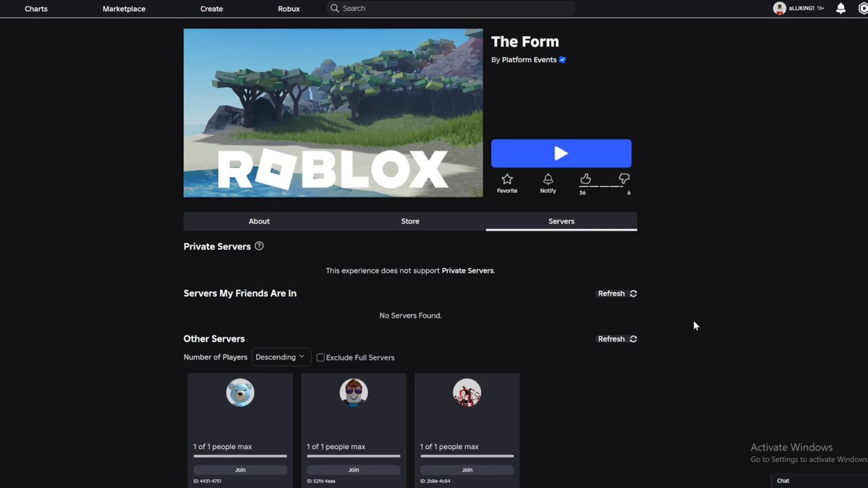Open the Platform Events creator link
868x488 pixels.
click(529, 60)
